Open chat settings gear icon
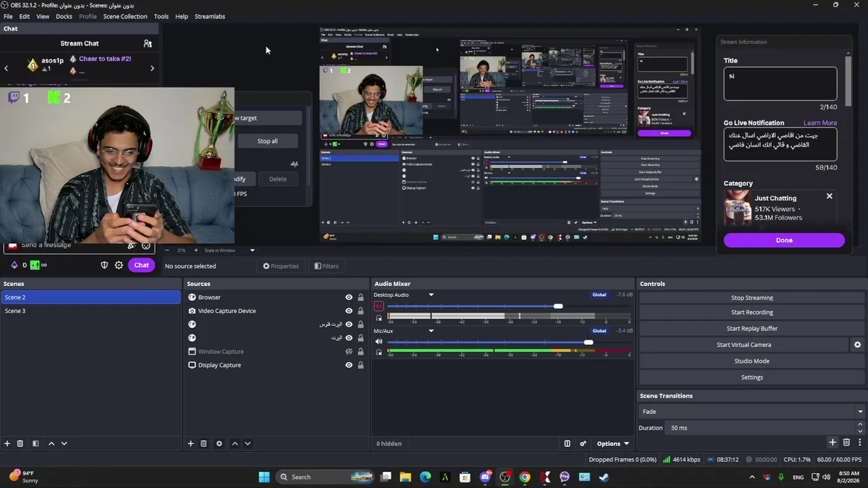Screen dimensions: 868x488 pyautogui.click(x=119, y=265)
